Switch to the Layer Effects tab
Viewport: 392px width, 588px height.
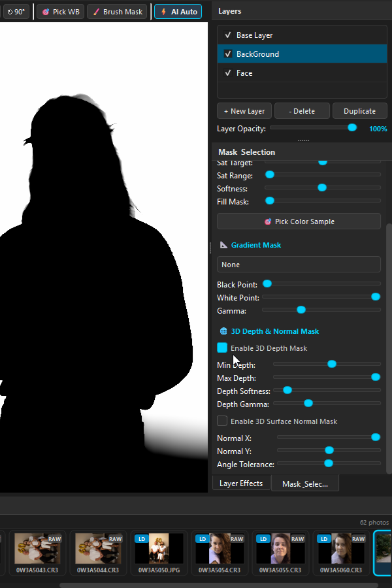241,483
